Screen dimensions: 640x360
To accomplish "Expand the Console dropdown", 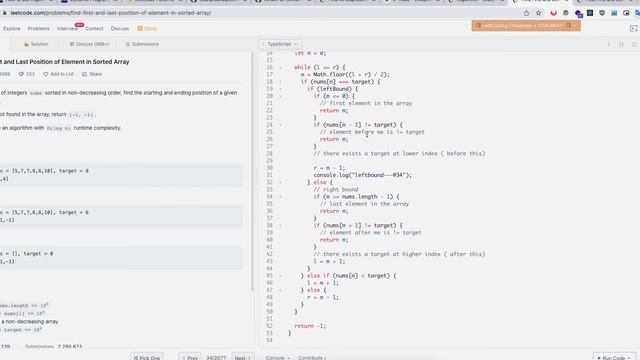I will [x=278, y=358].
